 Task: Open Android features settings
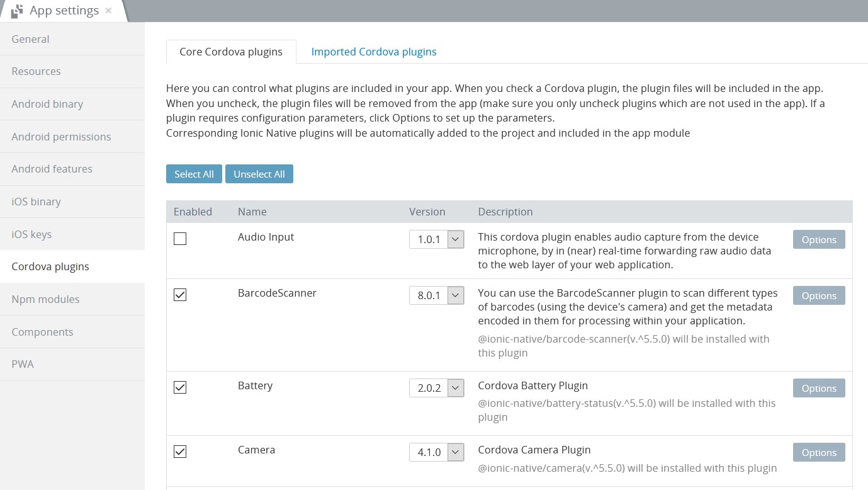coord(72,169)
